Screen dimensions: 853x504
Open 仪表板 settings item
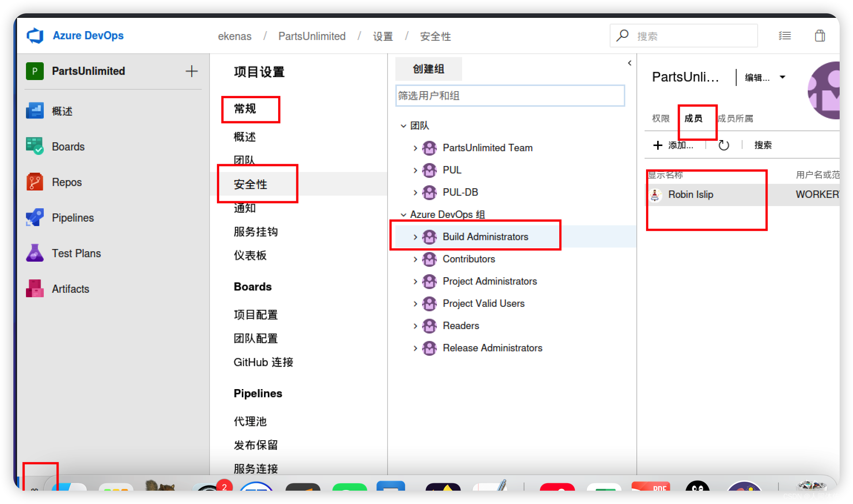250,255
